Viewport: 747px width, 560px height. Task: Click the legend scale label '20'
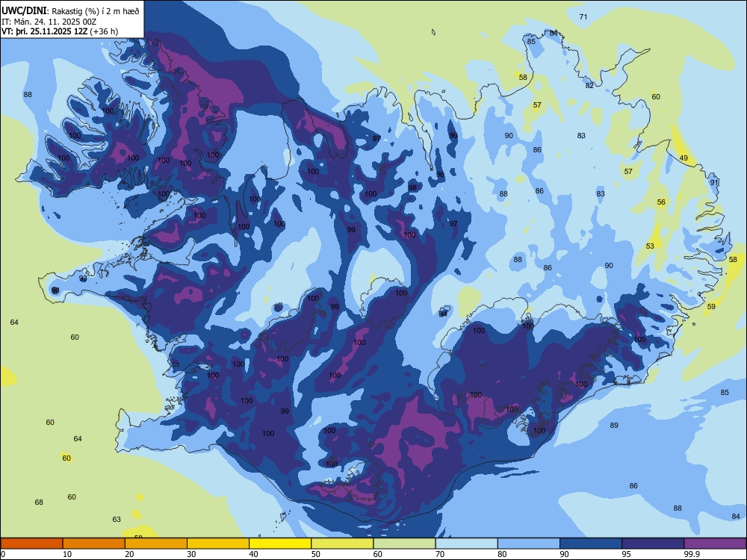129,554
